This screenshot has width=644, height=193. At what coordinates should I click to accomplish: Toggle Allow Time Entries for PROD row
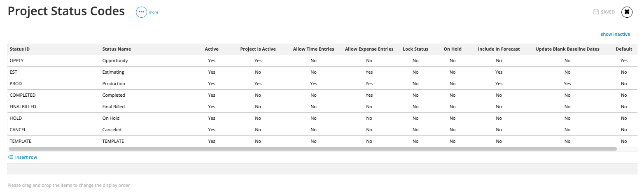click(x=313, y=84)
